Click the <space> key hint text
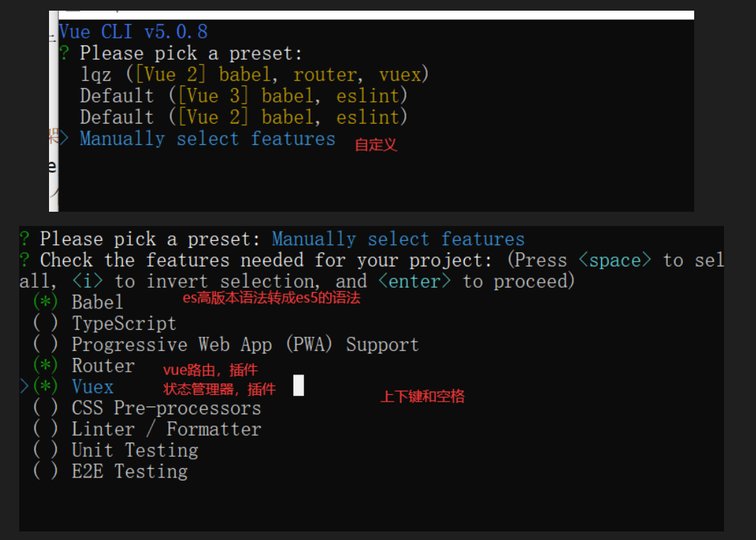 tap(615, 260)
